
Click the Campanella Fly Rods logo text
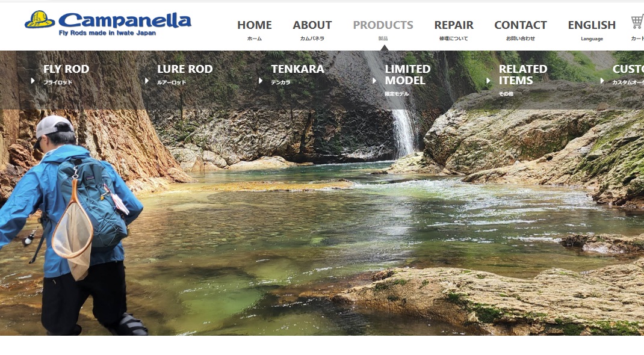[125, 24]
